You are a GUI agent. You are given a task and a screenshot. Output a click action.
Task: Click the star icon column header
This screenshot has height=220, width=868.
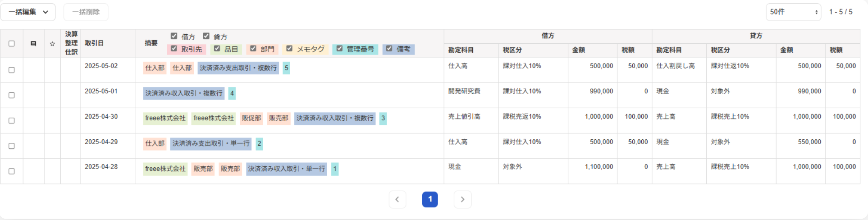[x=52, y=44]
